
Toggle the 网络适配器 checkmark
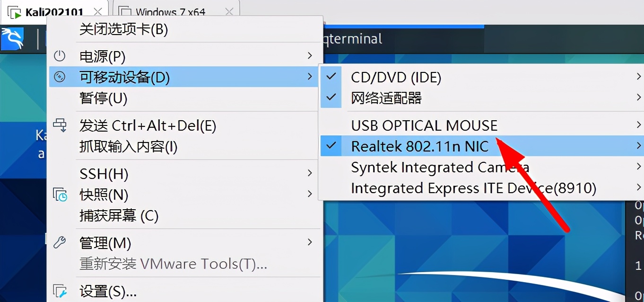click(331, 98)
